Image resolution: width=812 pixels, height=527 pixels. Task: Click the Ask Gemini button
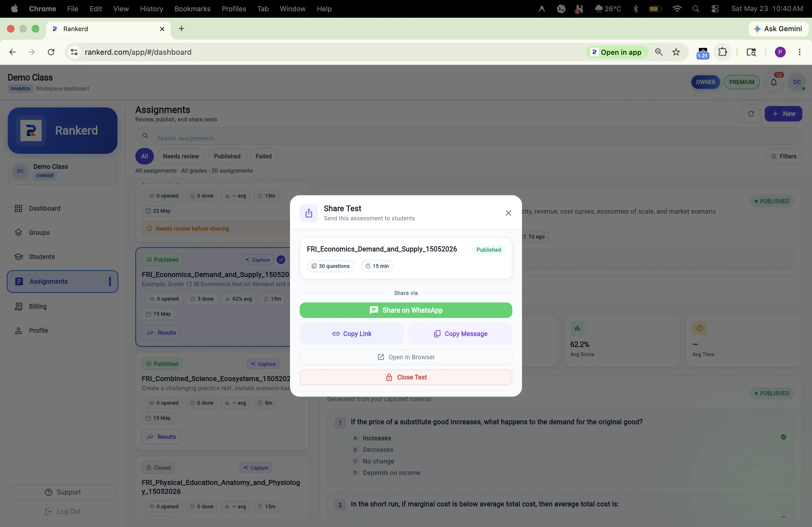[778, 29]
